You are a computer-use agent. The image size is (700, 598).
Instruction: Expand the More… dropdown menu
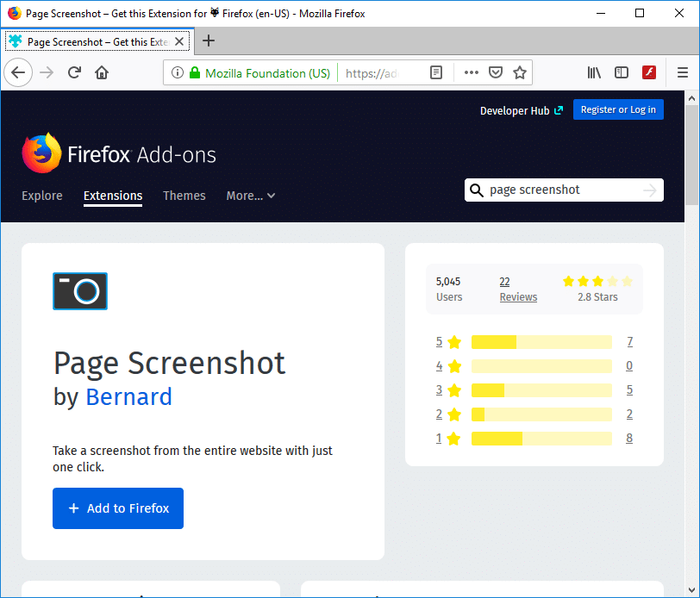pos(250,196)
